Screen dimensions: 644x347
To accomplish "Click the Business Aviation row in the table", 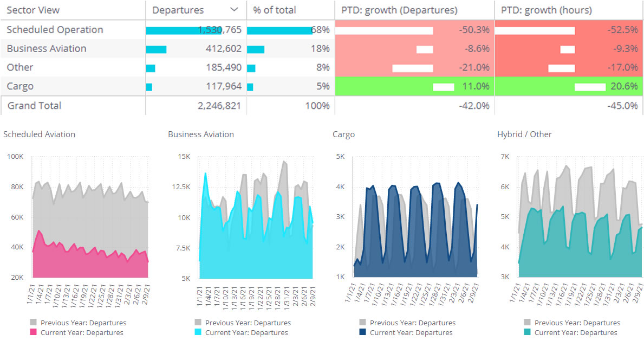I will pyautogui.click(x=47, y=49).
